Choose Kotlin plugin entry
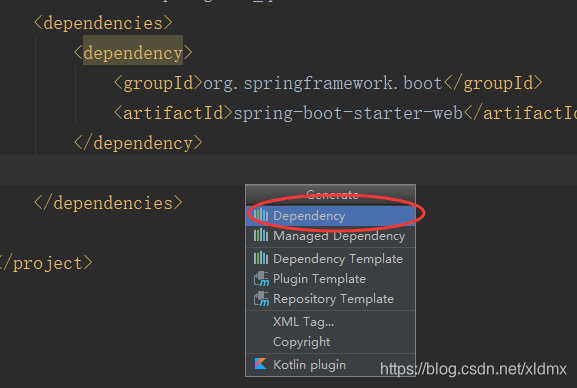The width and height of the screenshot is (577, 388). [x=330, y=364]
